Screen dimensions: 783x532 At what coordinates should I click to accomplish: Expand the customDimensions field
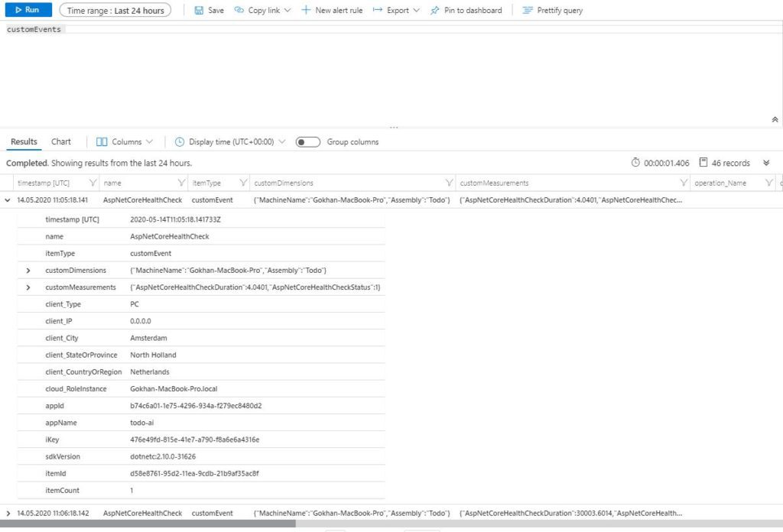(28, 271)
